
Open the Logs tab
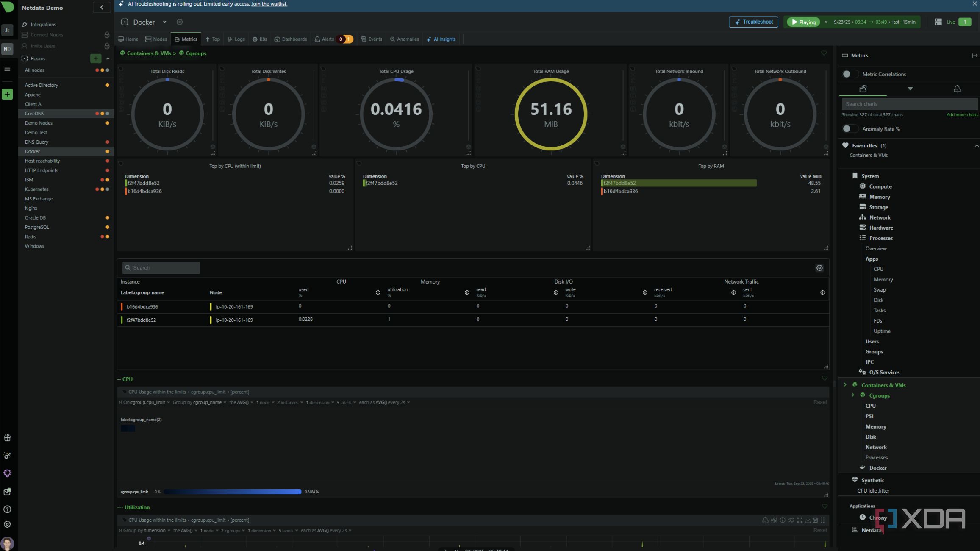point(236,39)
